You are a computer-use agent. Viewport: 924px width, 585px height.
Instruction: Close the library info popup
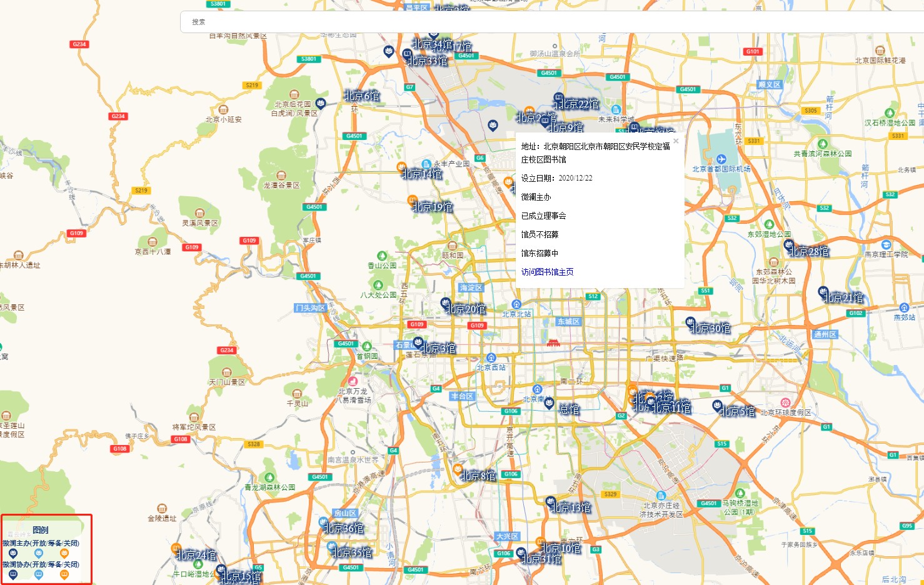(676, 141)
